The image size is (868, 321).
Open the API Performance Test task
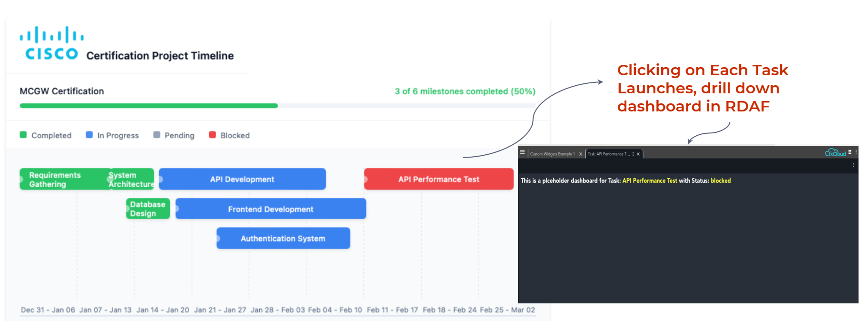click(x=439, y=179)
